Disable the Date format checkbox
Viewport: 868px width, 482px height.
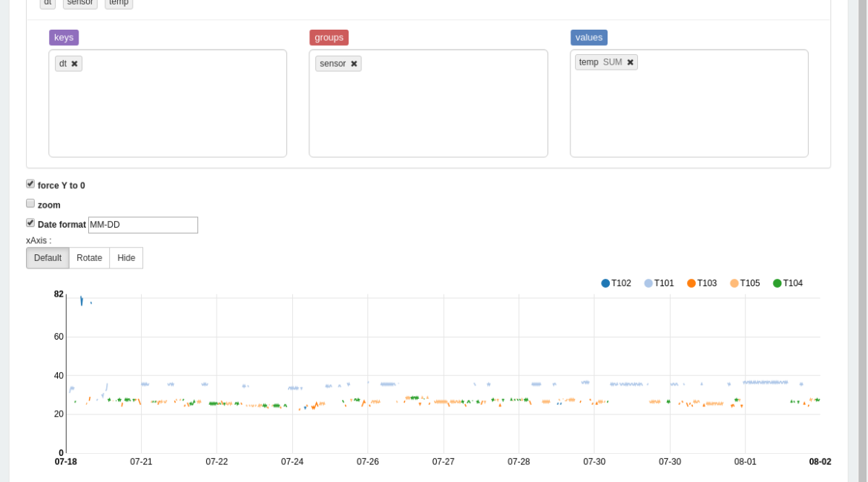(30, 222)
